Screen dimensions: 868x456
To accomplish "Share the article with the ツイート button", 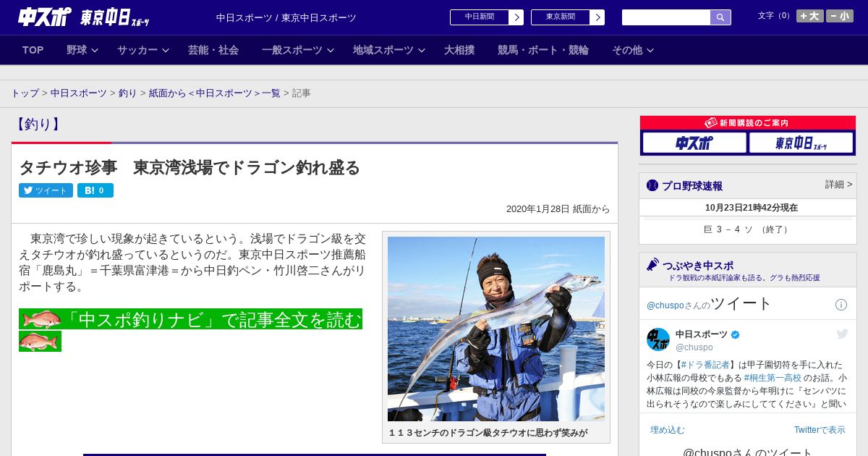I will point(46,190).
